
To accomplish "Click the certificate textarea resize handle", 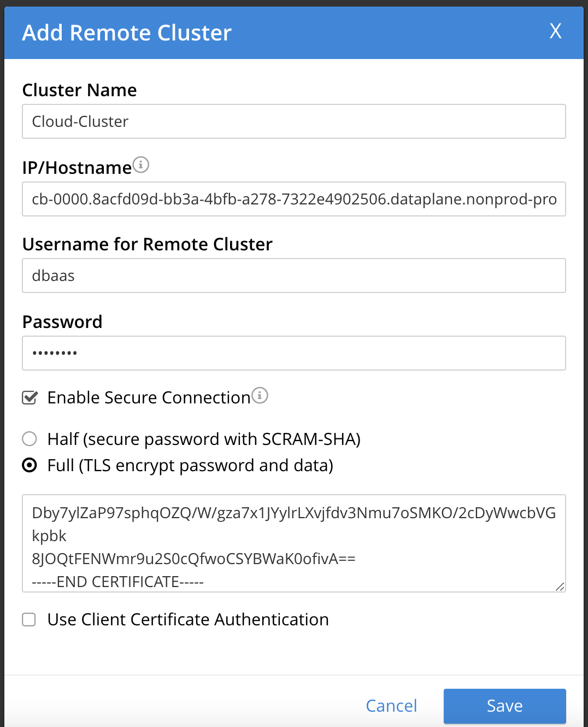I will pyautogui.click(x=561, y=587).
